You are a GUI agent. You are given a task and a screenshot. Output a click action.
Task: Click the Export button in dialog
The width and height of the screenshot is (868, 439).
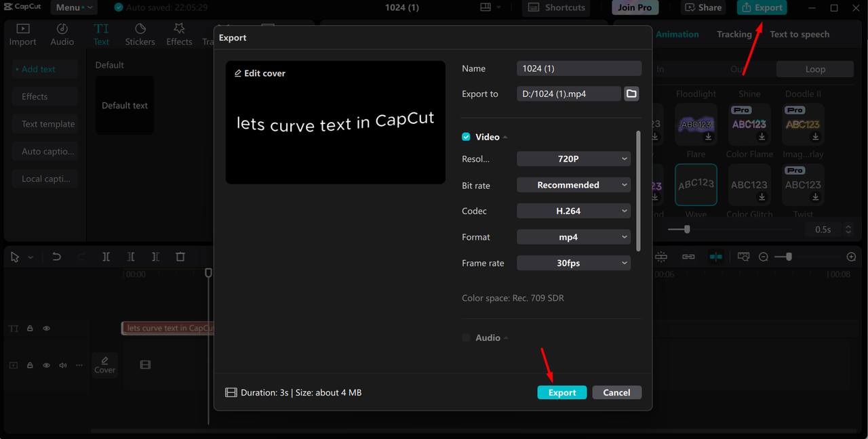pyautogui.click(x=562, y=392)
